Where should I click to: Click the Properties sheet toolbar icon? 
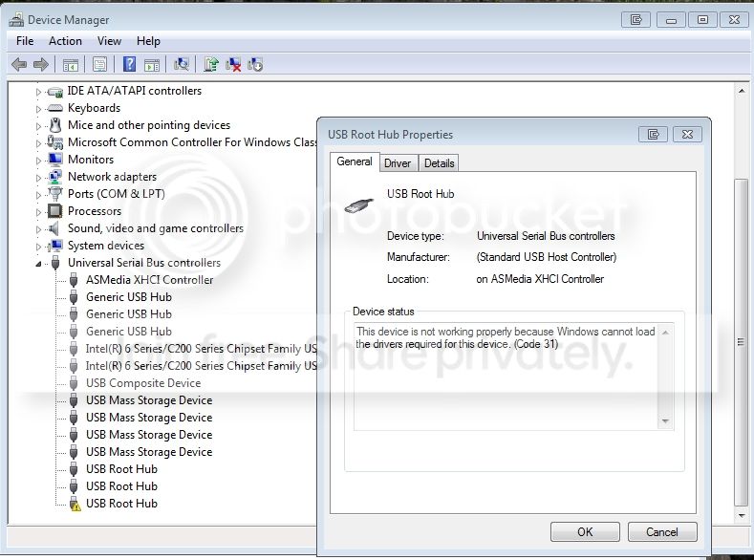click(x=99, y=64)
